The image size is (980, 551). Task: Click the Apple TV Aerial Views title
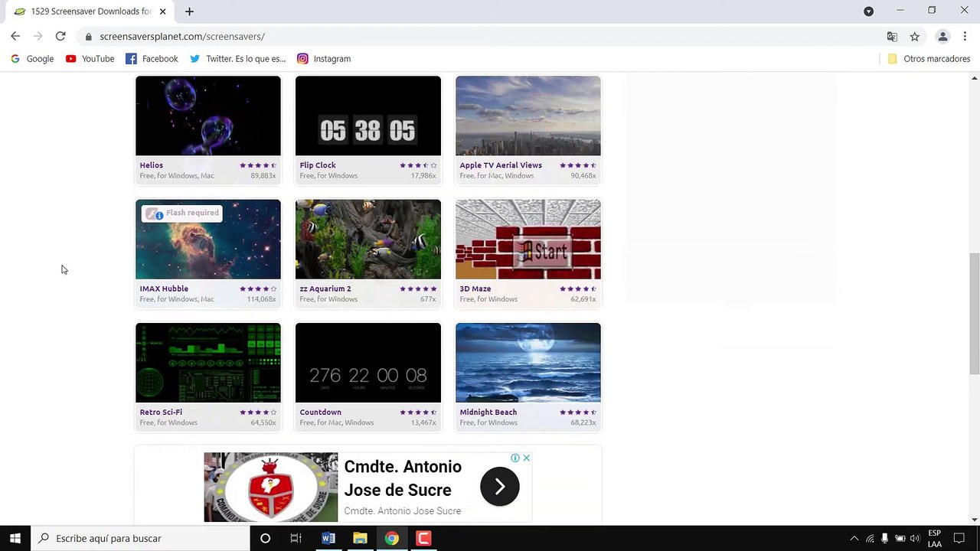click(x=501, y=165)
